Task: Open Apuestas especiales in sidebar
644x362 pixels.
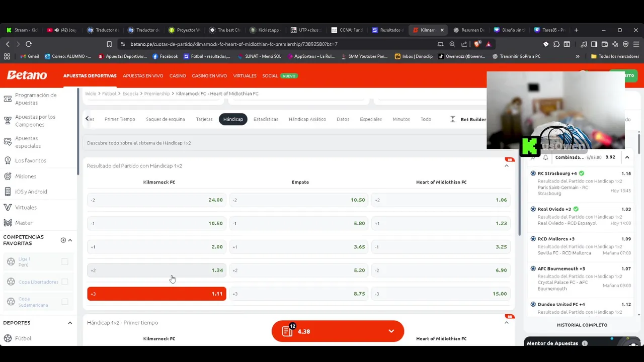Action: 28,142
